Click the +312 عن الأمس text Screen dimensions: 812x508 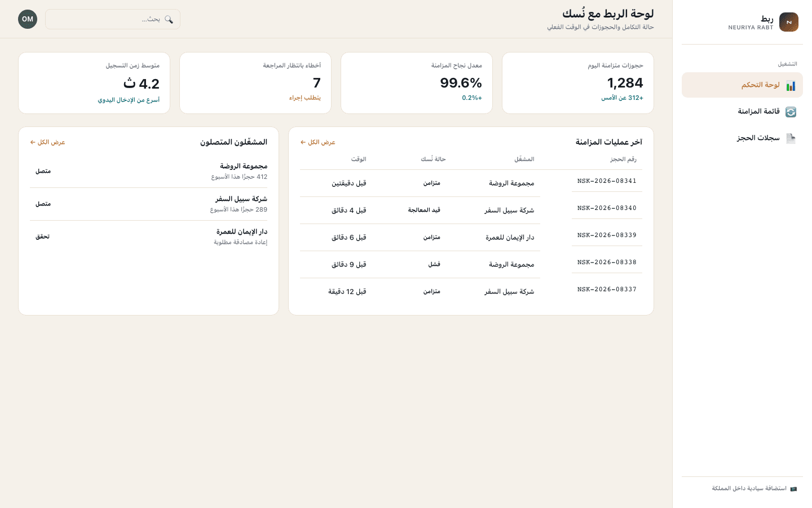click(x=622, y=98)
